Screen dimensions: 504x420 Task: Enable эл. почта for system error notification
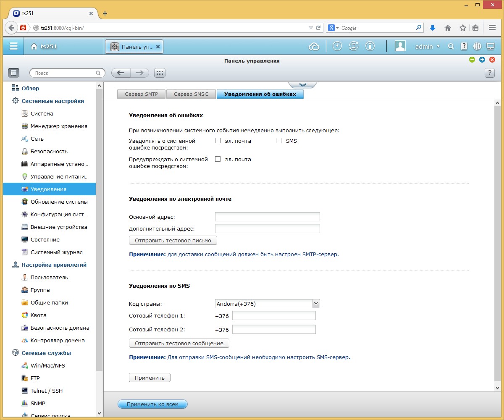218,141
